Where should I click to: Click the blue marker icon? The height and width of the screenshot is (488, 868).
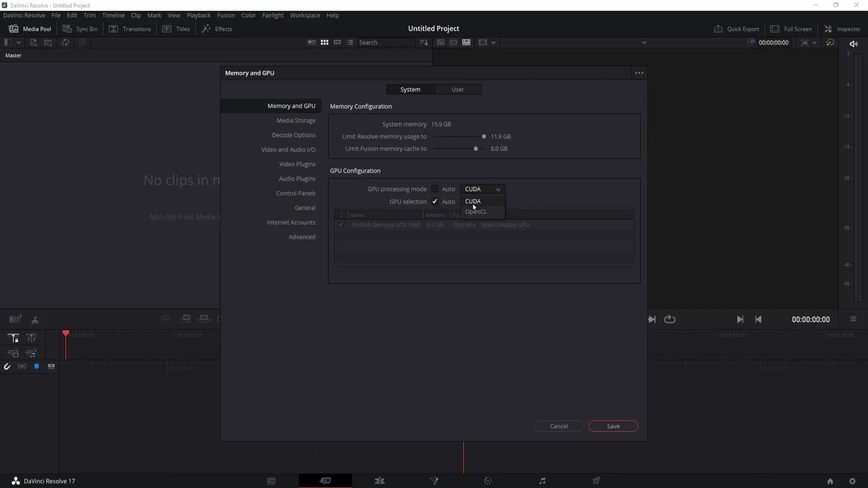37,366
